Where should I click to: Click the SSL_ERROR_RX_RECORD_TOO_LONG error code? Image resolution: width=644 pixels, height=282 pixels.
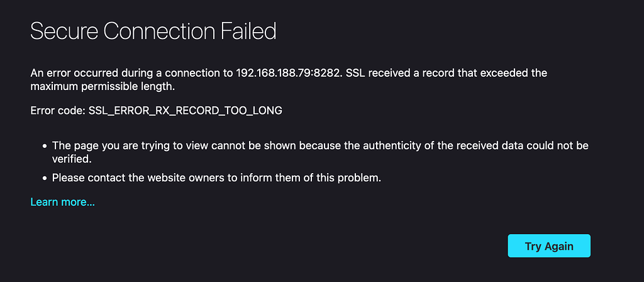[186, 111]
